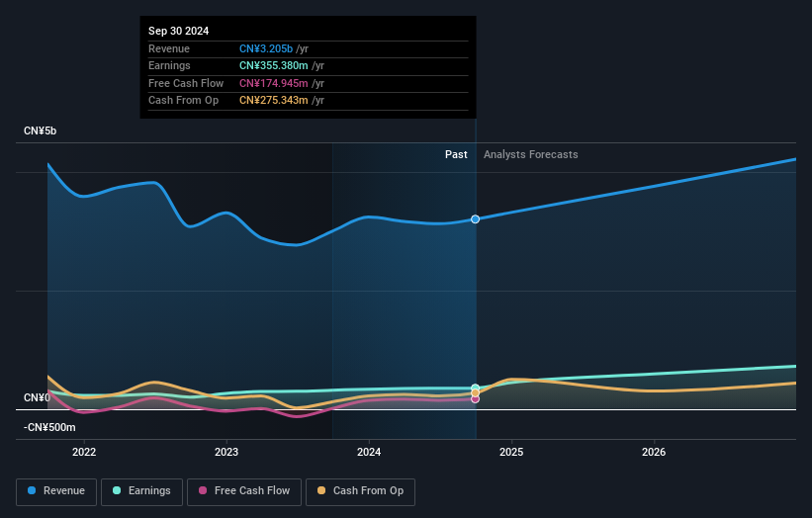Click the Sep 30 2024 tooltip date
The image size is (812, 518).
(x=179, y=31)
